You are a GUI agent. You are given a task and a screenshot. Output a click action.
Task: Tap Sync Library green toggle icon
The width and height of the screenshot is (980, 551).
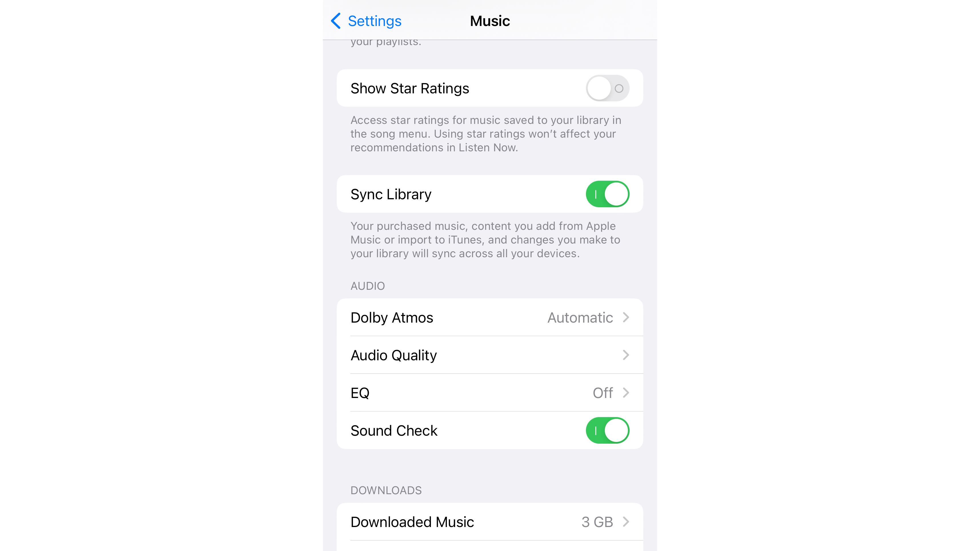pos(606,194)
